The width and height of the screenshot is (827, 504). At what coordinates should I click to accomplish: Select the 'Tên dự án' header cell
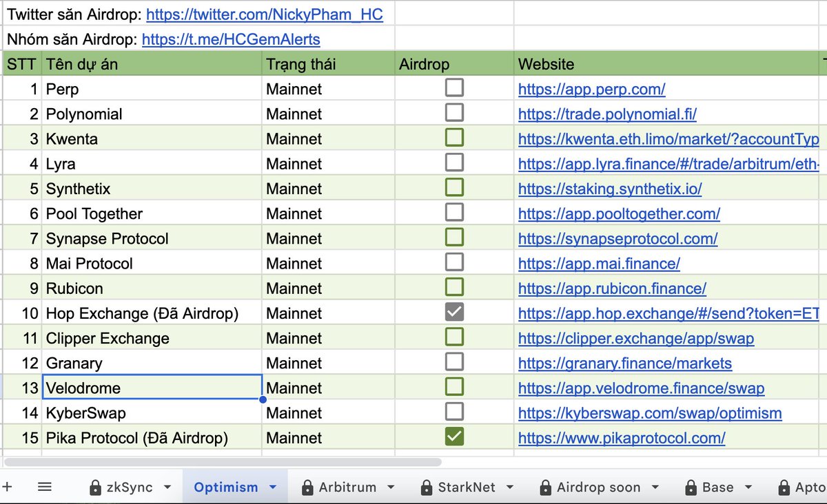tap(152, 64)
